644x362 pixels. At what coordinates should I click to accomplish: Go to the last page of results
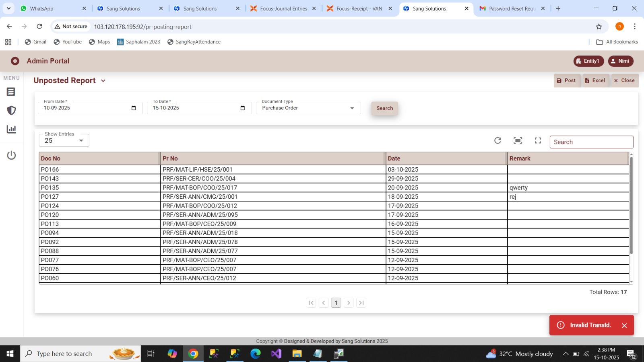coord(361,303)
